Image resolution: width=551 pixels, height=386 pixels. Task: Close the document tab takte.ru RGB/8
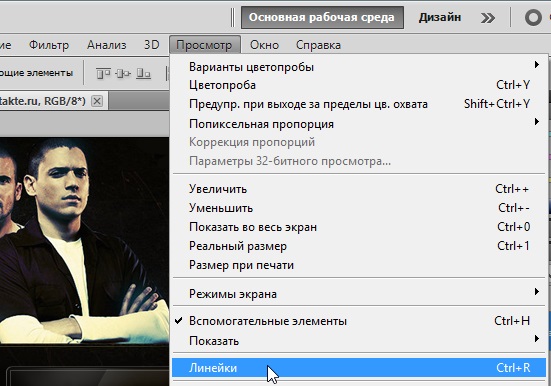[x=97, y=101]
